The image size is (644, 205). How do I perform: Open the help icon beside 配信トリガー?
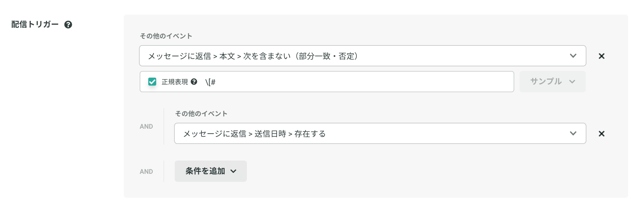pos(68,25)
